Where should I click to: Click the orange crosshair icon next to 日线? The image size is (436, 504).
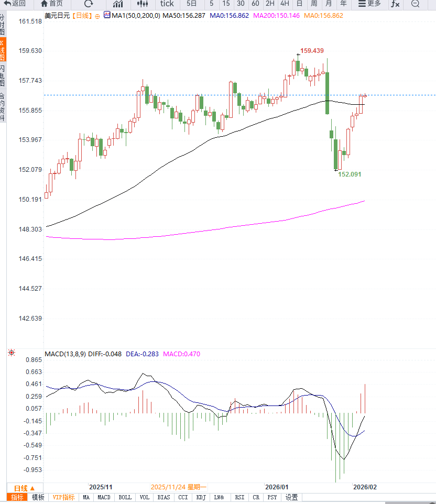tap(97, 16)
